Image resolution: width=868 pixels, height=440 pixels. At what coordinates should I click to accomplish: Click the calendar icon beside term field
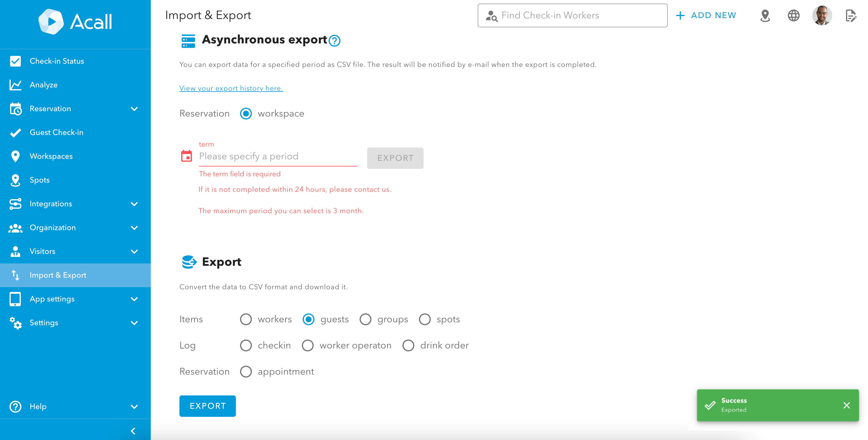pyautogui.click(x=186, y=156)
